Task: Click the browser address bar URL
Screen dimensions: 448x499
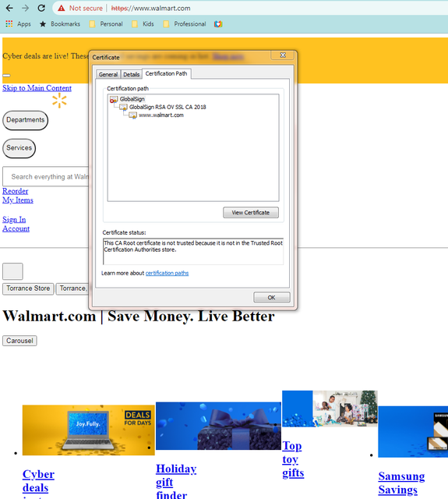Action: 150,9
